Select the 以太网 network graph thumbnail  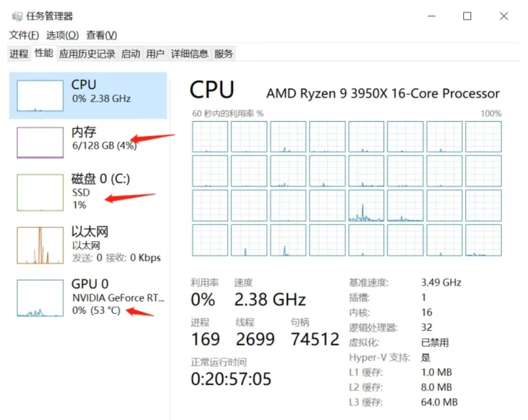click(x=40, y=245)
